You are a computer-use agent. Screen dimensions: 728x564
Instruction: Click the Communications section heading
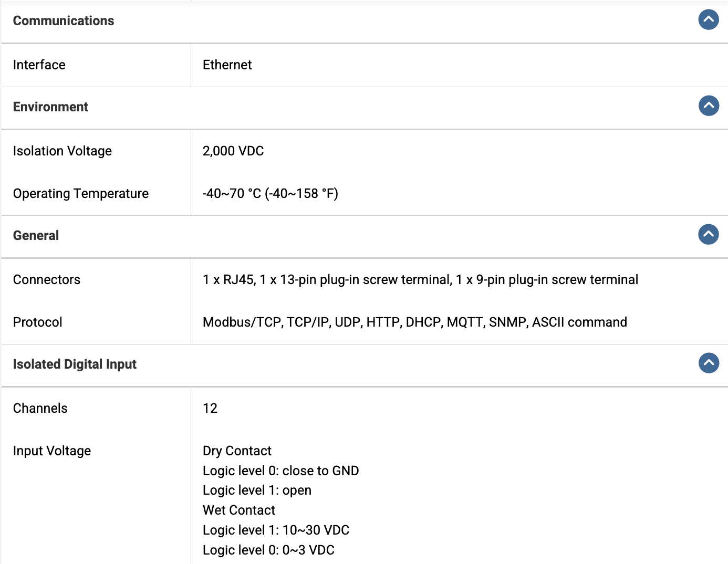pyautogui.click(x=64, y=20)
